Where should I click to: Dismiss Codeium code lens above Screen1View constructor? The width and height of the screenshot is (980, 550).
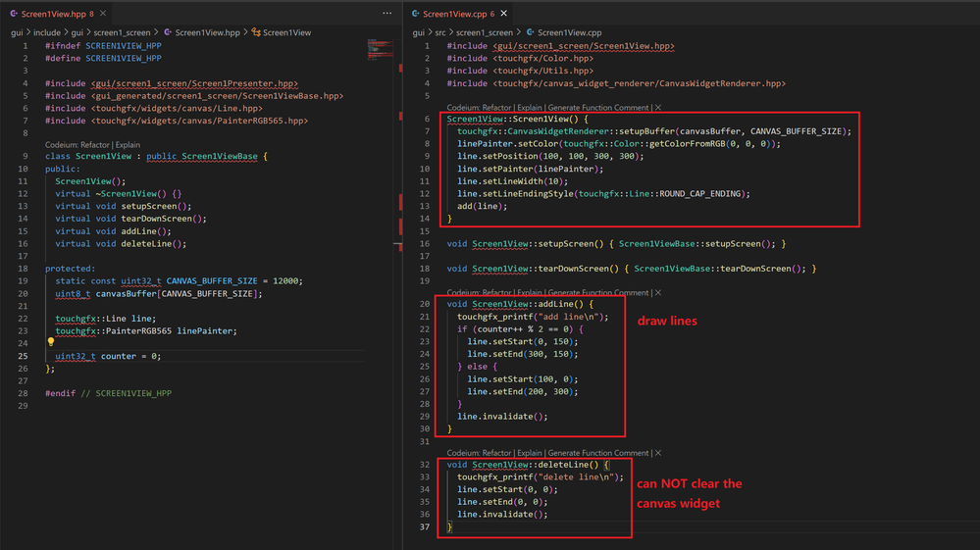coord(657,107)
